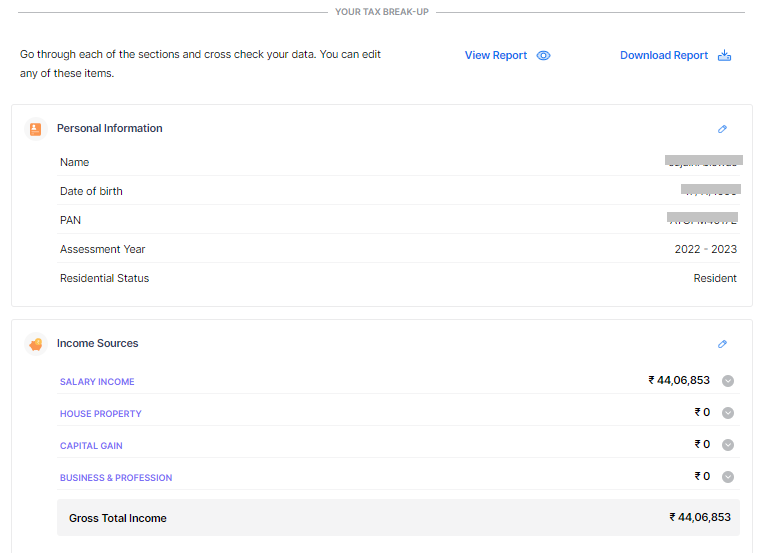
Task: Click the Residential Status Resident value
Action: pyautogui.click(x=714, y=279)
